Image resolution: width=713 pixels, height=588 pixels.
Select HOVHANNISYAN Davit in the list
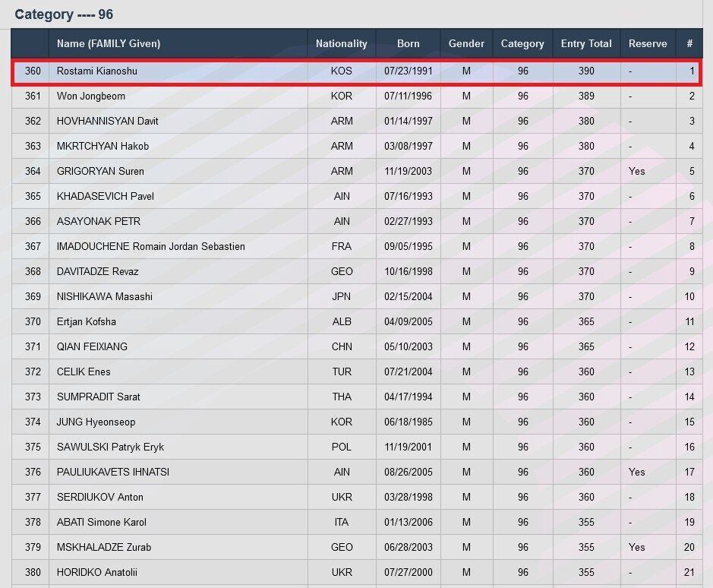[107, 121]
